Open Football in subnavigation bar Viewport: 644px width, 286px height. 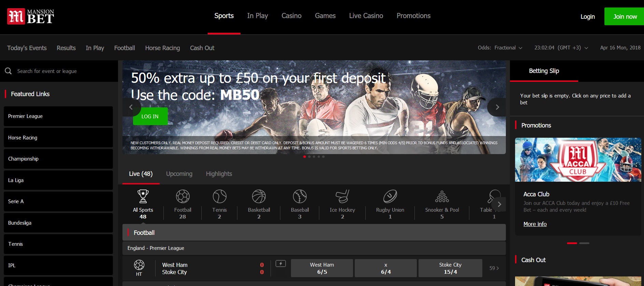pyautogui.click(x=125, y=48)
